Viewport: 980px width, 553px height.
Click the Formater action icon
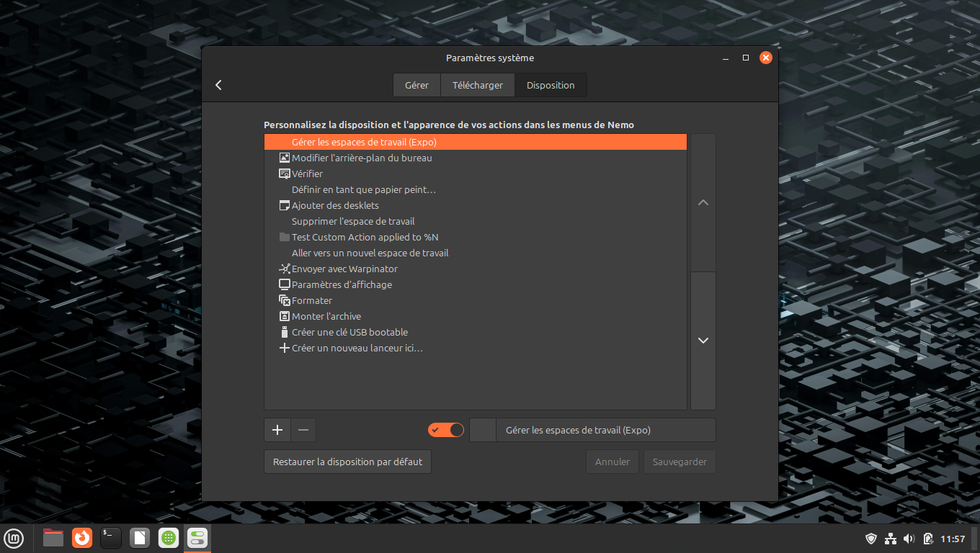tap(284, 300)
